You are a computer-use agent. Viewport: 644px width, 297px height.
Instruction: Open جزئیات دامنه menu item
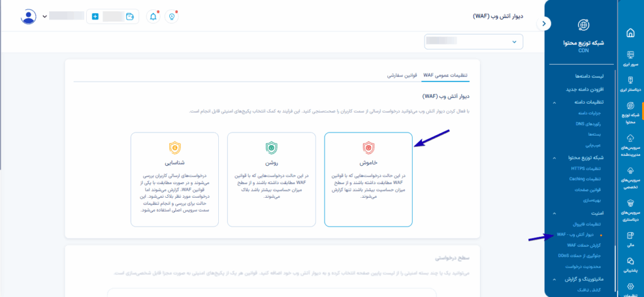point(590,112)
